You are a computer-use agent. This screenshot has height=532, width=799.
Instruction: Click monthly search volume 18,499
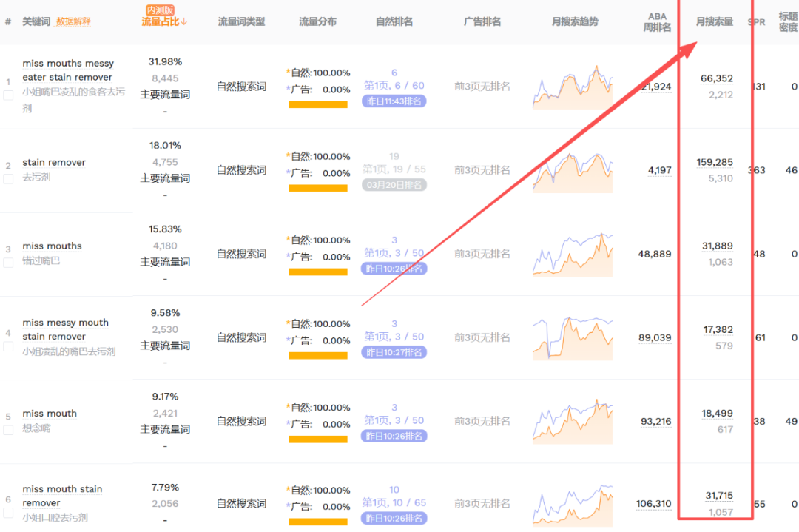pyautogui.click(x=717, y=414)
